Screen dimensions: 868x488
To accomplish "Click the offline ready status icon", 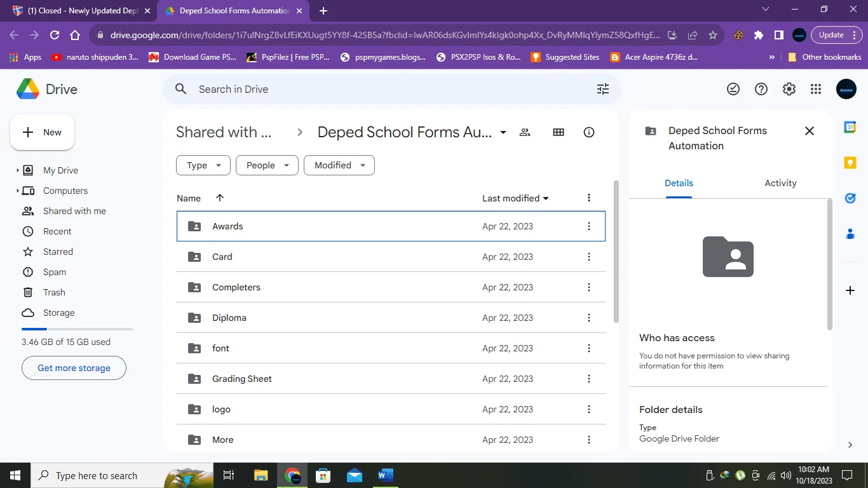I will 733,90.
